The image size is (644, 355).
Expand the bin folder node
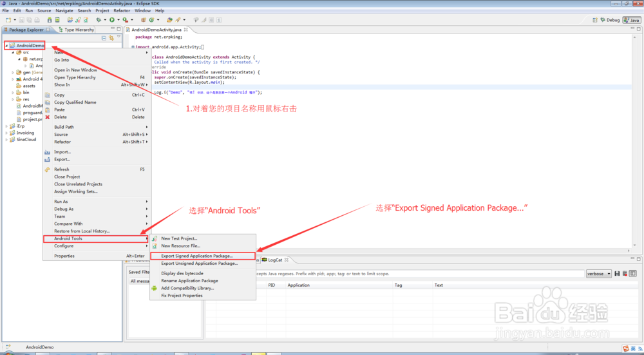tap(13, 92)
